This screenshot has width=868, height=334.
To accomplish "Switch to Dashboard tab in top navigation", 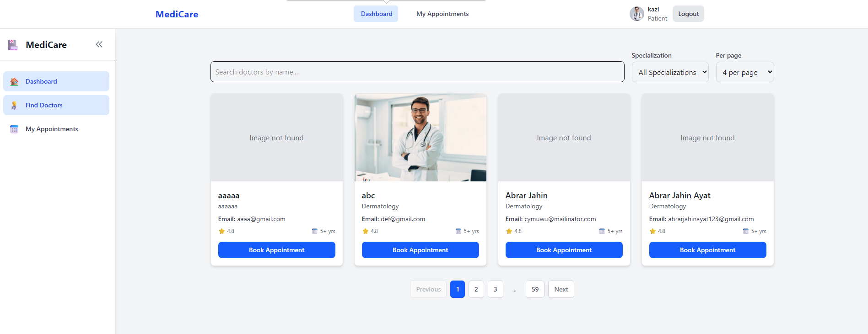I will click(376, 14).
